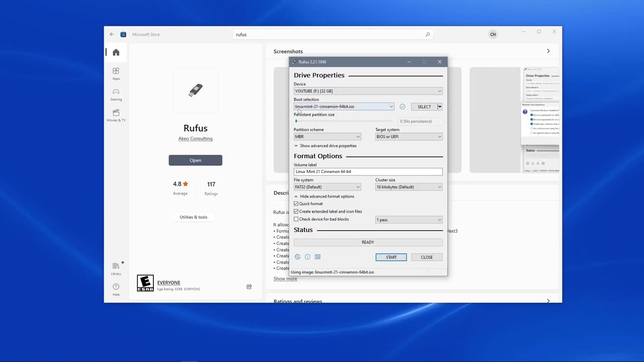Open the Akeo Consulting publisher link
The height and width of the screenshot is (362, 644).
pyautogui.click(x=195, y=139)
